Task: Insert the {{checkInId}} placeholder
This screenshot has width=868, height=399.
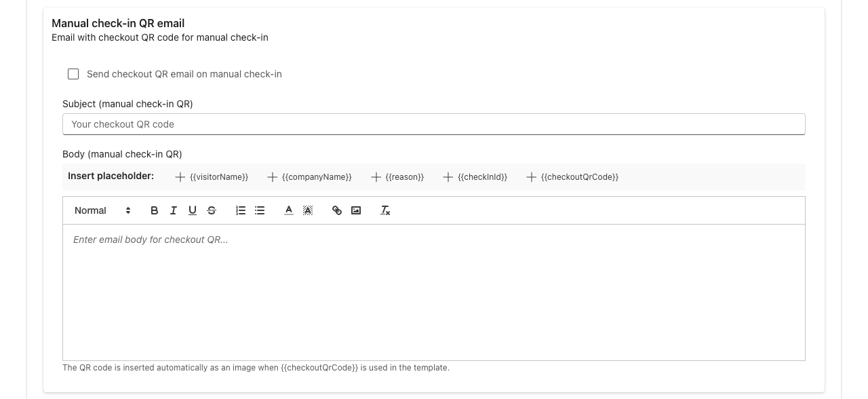Action: (475, 177)
